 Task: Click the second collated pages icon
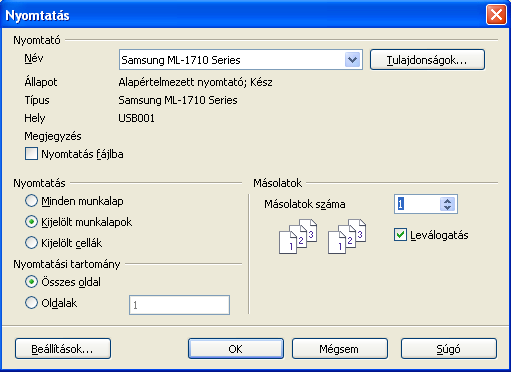[x=347, y=236]
